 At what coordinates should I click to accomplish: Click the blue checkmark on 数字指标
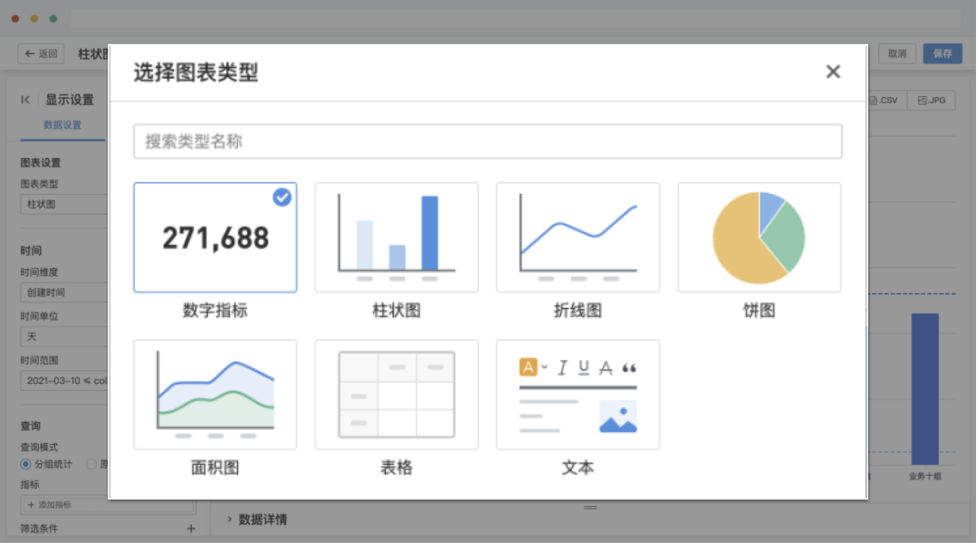(x=282, y=197)
